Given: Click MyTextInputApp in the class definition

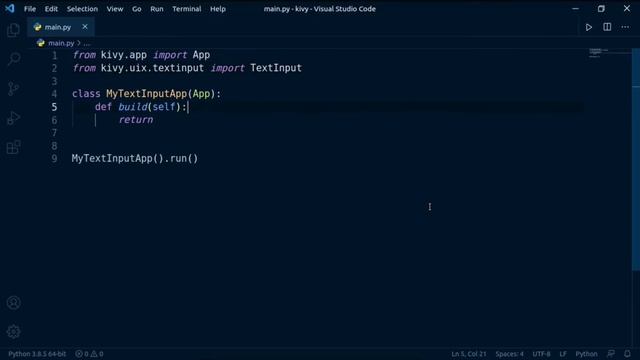Looking at the screenshot, I should (147, 93).
